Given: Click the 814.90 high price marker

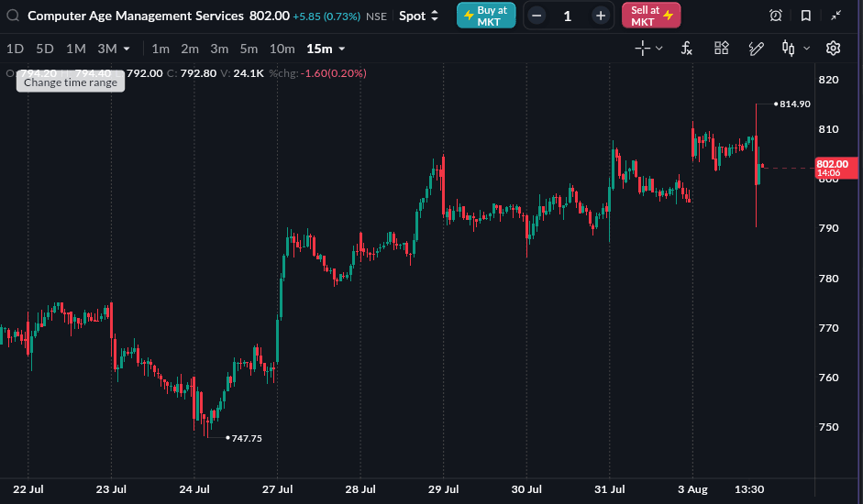Looking at the screenshot, I should pyautogui.click(x=795, y=104).
